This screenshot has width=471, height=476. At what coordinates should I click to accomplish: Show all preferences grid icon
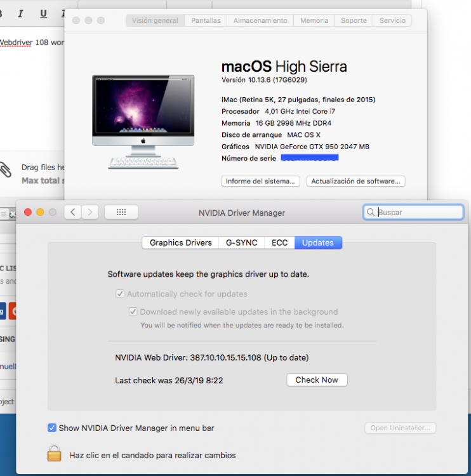(x=121, y=212)
